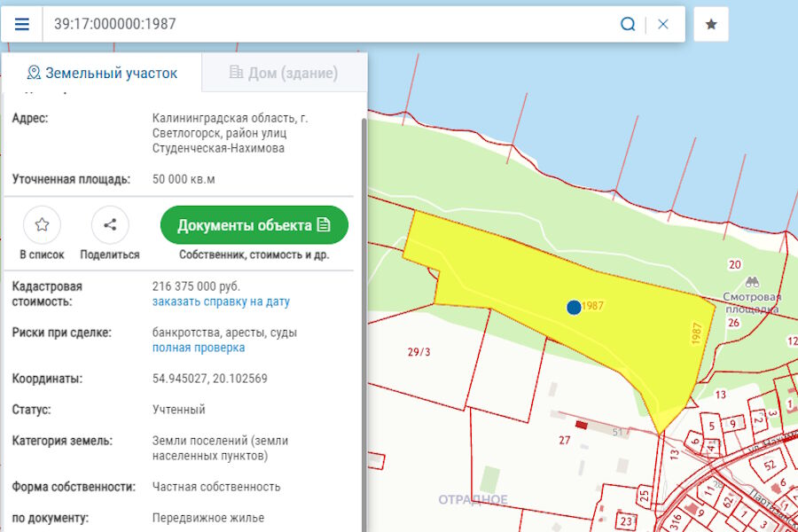This screenshot has width=798, height=532.
Task: Open the полная проверка link
Action: click(x=199, y=348)
